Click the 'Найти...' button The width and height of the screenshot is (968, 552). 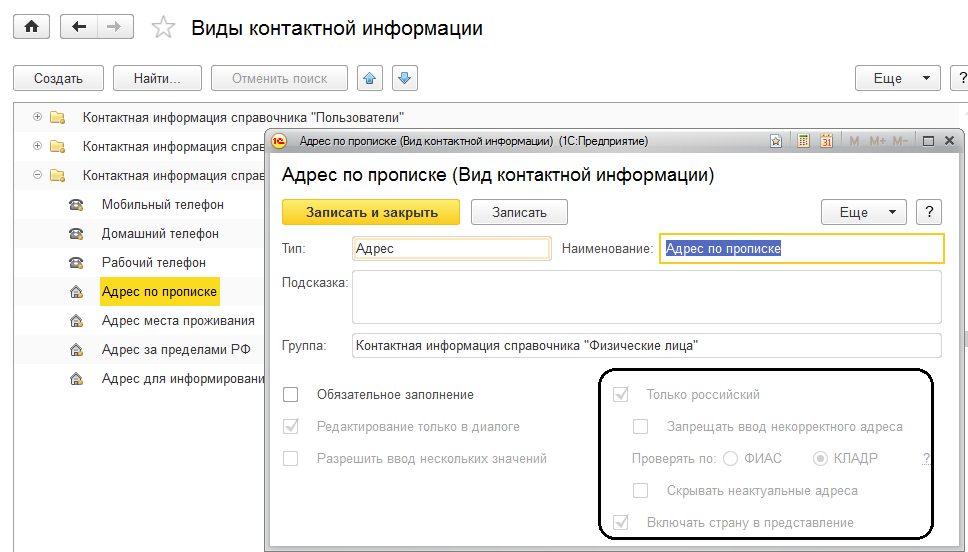pos(157,78)
